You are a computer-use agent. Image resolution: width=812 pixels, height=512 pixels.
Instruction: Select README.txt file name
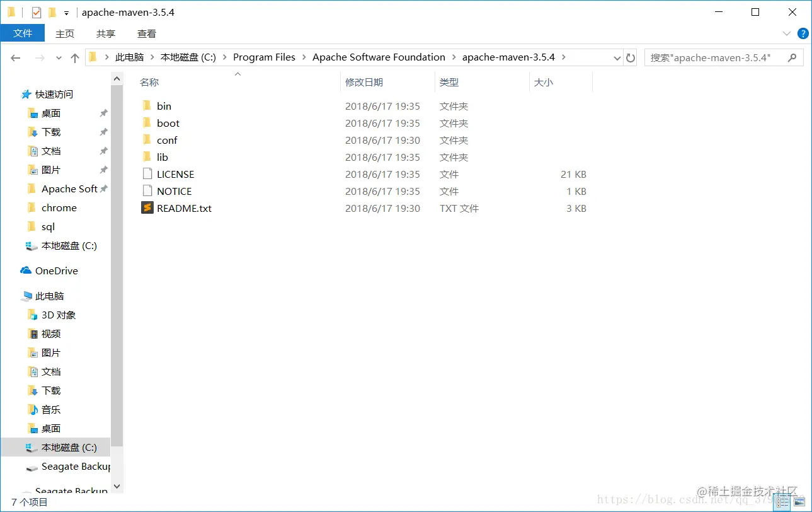184,208
